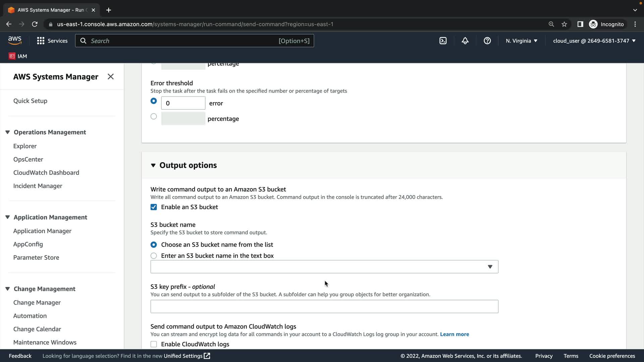Click the AWS logo home icon
This screenshot has height=362, width=644.
[x=15, y=41]
